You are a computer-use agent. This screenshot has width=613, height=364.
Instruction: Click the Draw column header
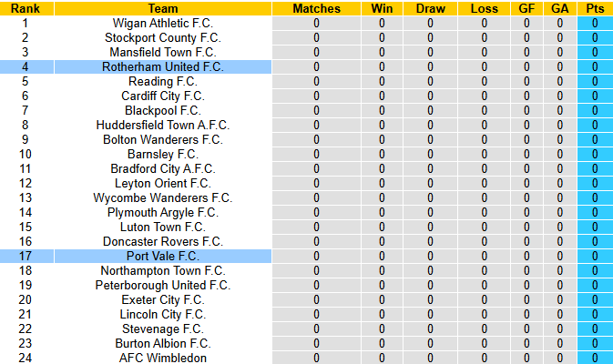pos(430,8)
